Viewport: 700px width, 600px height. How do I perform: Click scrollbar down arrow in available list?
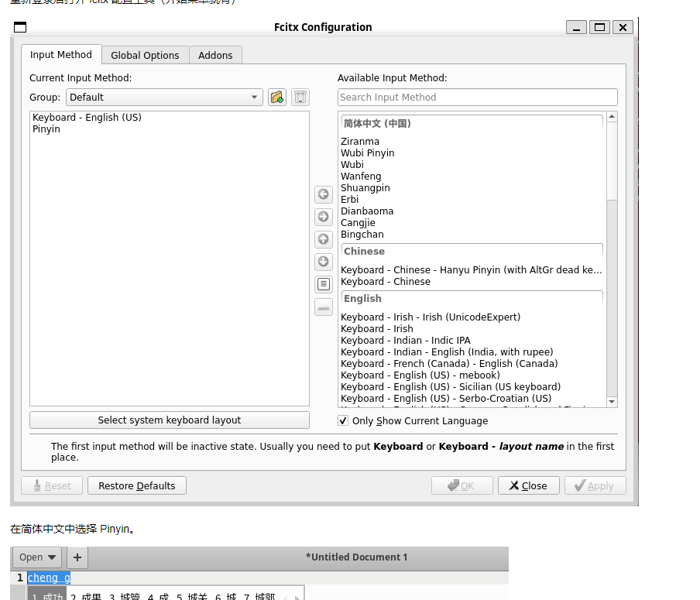(612, 402)
